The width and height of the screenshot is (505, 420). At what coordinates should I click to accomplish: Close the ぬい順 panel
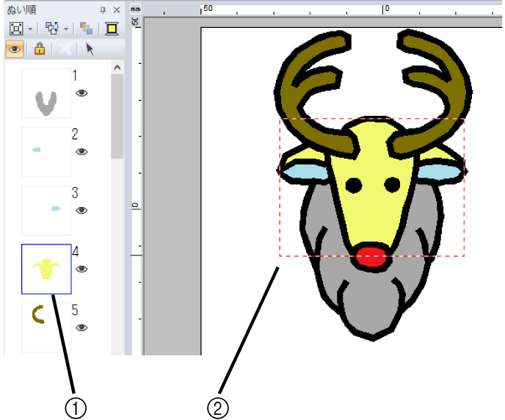[117, 10]
